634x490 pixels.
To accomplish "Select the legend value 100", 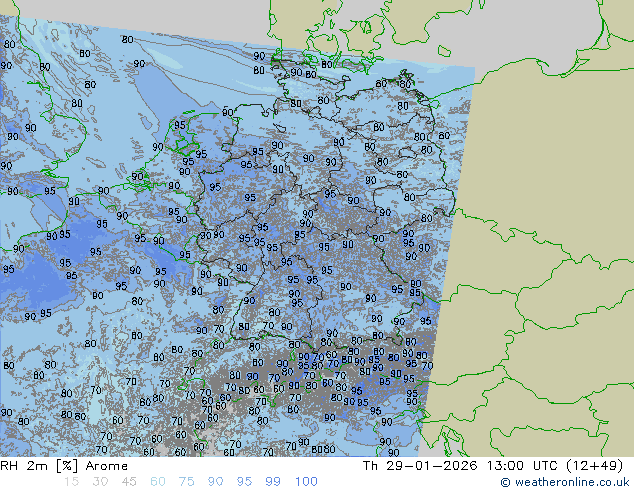I will (x=306, y=482).
